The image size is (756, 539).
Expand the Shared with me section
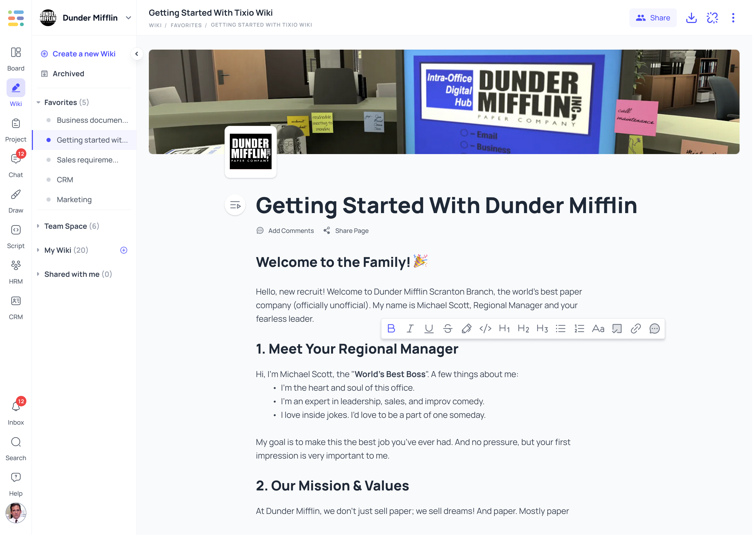tap(38, 274)
